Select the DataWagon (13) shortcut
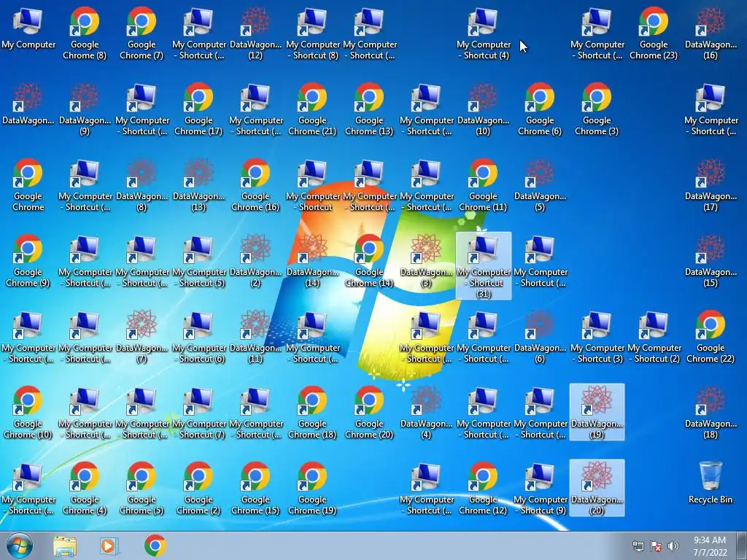747x560 pixels. (x=198, y=185)
